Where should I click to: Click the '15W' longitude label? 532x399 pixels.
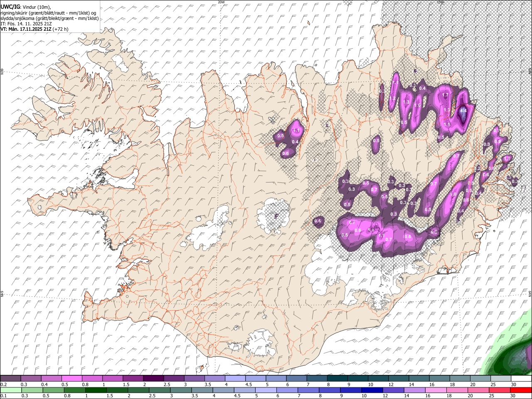440,2
